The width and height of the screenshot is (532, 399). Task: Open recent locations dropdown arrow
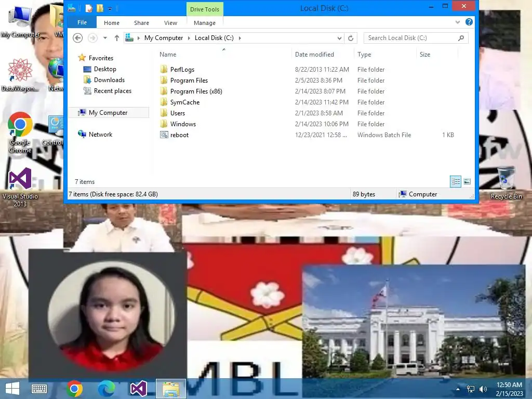coord(105,38)
